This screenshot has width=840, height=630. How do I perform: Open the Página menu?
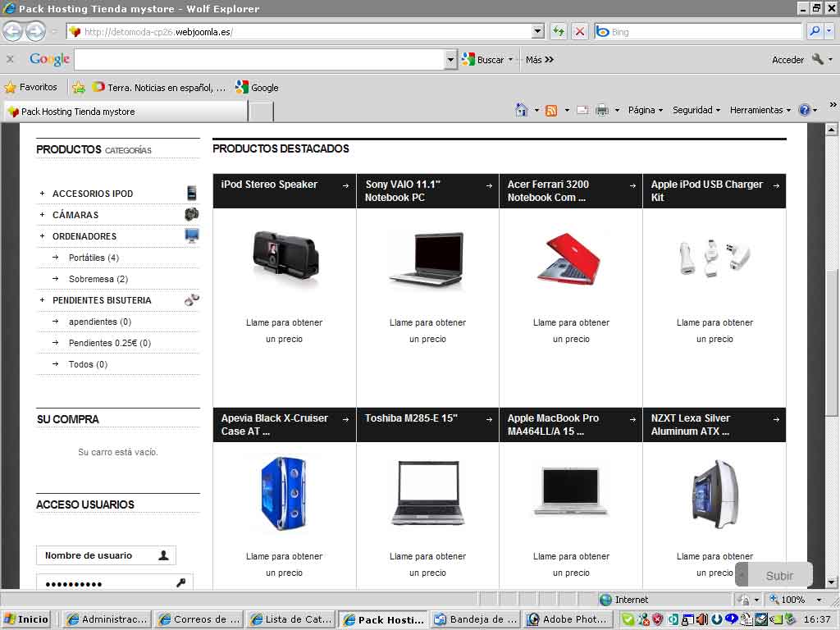pos(646,110)
